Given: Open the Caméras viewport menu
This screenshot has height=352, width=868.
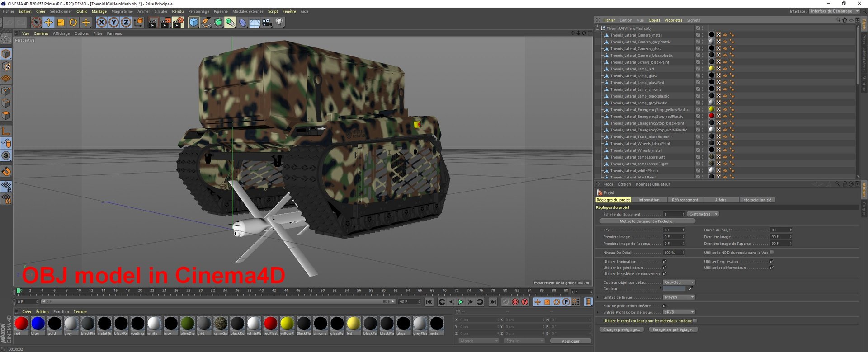Looking at the screenshot, I should tap(41, 33).
